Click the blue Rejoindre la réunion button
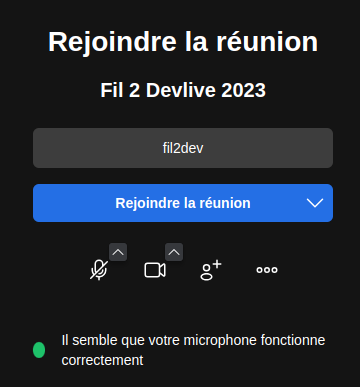Screen dimensions: 360x387 click(x=183, y=203)
